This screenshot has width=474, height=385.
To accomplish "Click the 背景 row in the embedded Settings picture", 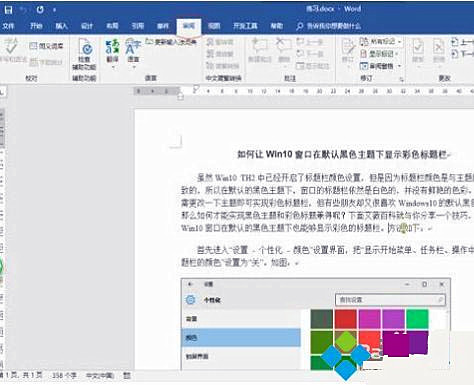I will [241, 319].
